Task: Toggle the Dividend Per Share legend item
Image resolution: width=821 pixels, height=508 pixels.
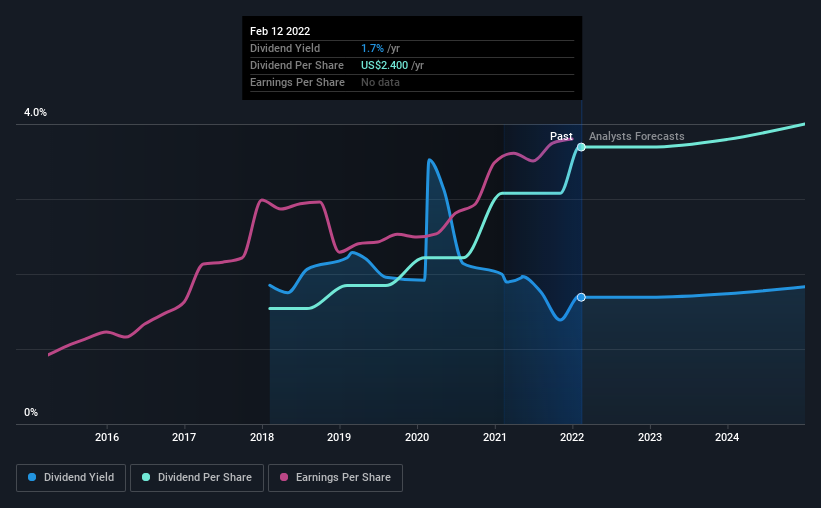Action: 199,478
